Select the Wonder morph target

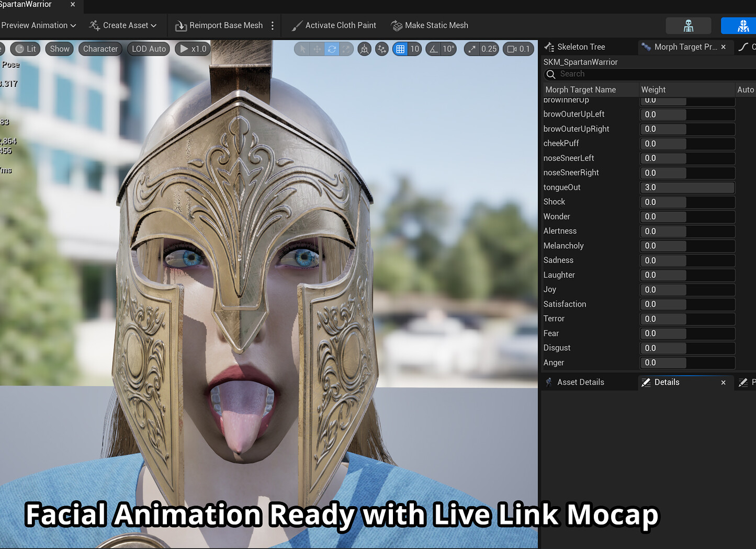[x=557, y=216]
